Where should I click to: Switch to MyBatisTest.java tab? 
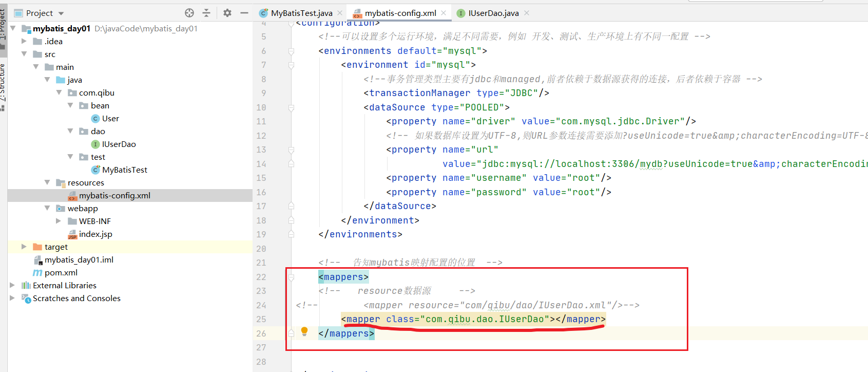302,13
